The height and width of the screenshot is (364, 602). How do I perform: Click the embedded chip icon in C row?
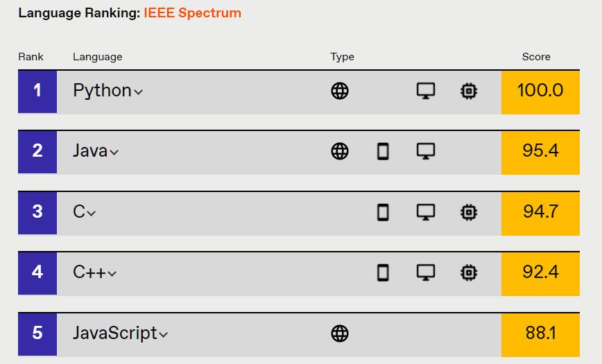[469, 212]
